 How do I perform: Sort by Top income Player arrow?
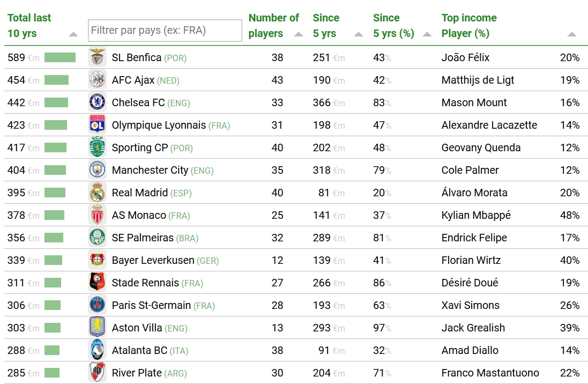571,34
